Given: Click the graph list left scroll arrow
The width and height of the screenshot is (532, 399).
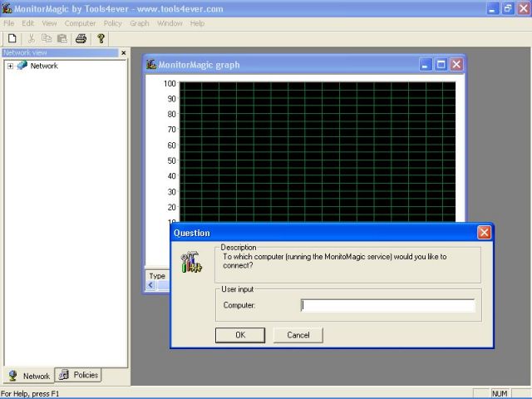Looking at the screenshot, I should 150,285.
